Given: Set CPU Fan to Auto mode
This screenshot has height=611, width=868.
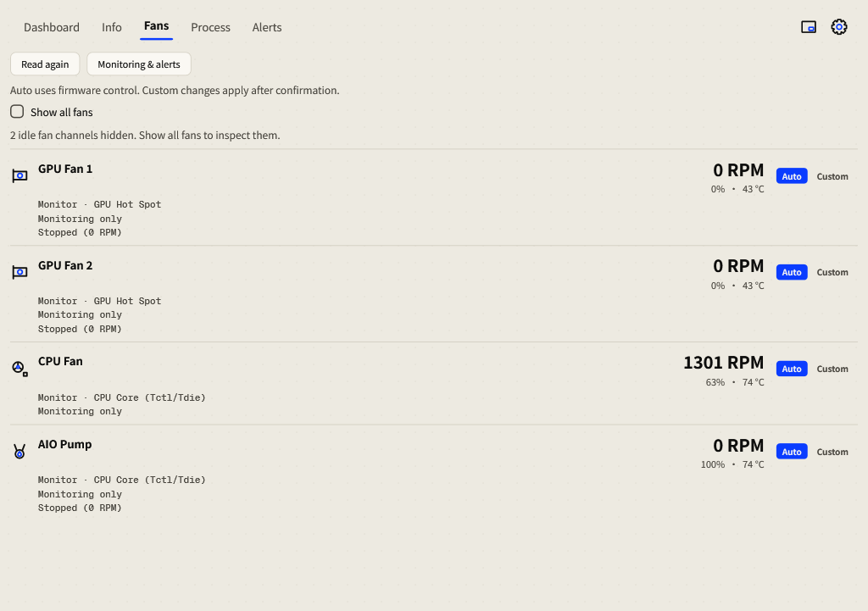Looking at the screenshot, I should (792, 369).
